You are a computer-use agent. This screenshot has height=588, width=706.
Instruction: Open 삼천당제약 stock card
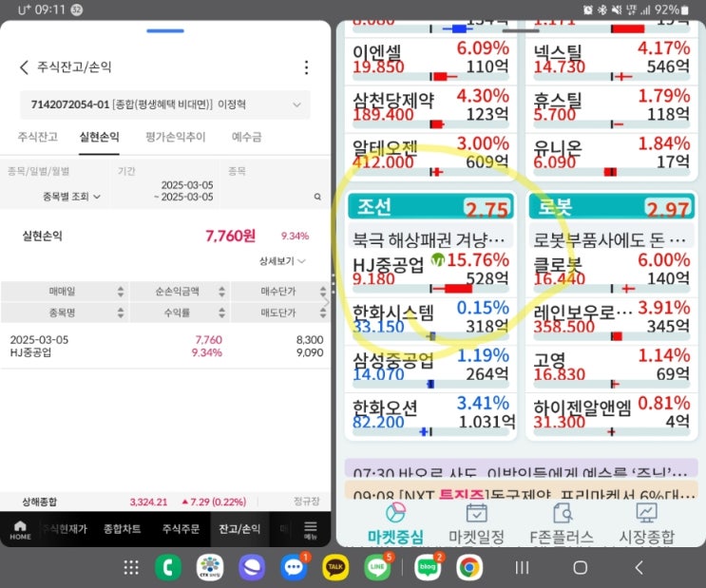click(430, 108)
